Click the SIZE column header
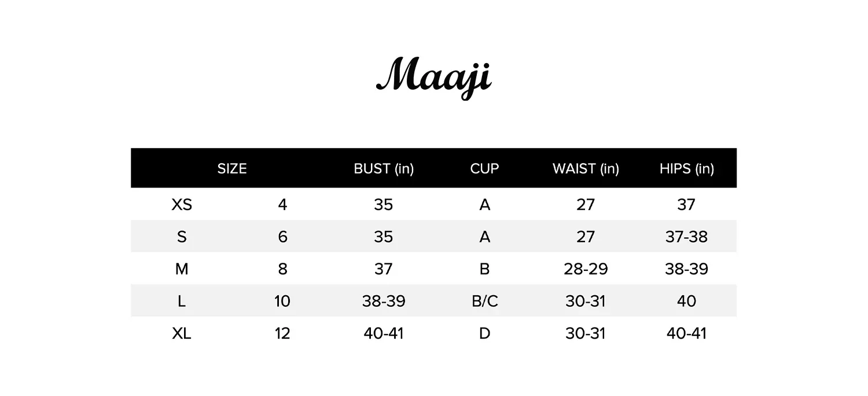 coord(232,168)
